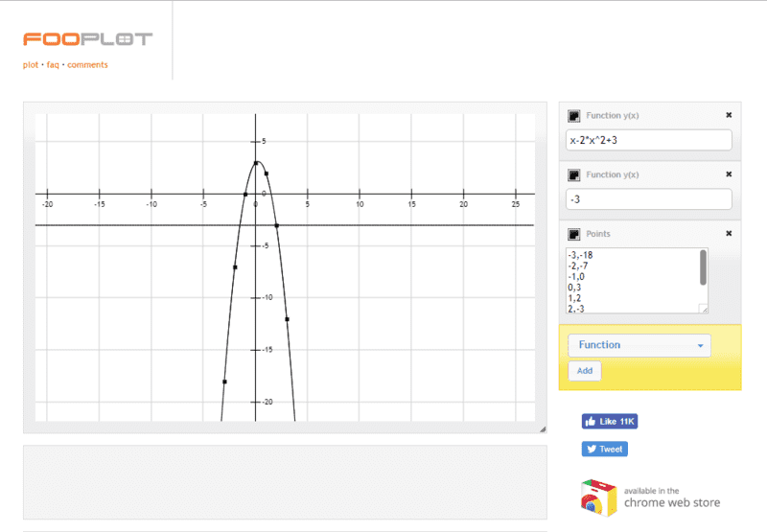Click the FooPlot logo

tap(87, 39)
